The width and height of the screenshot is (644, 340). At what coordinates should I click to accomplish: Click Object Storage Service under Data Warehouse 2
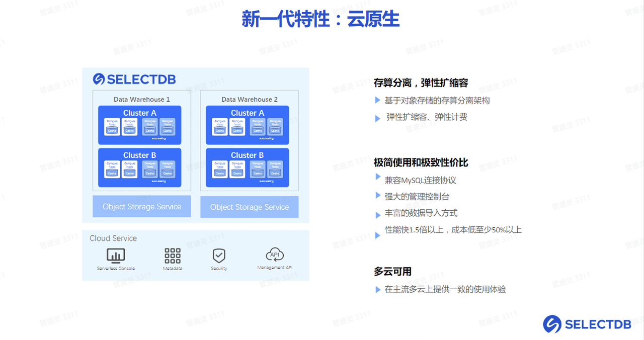click(250, 207)
